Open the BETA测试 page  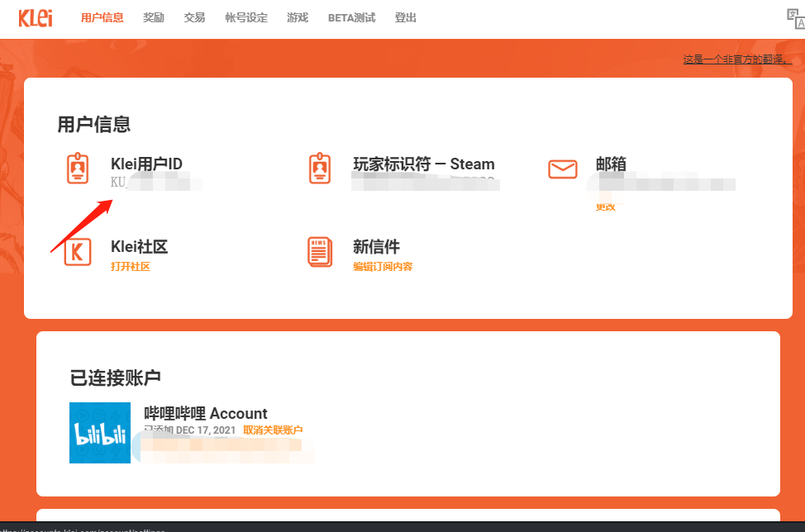tap(352, 18)
